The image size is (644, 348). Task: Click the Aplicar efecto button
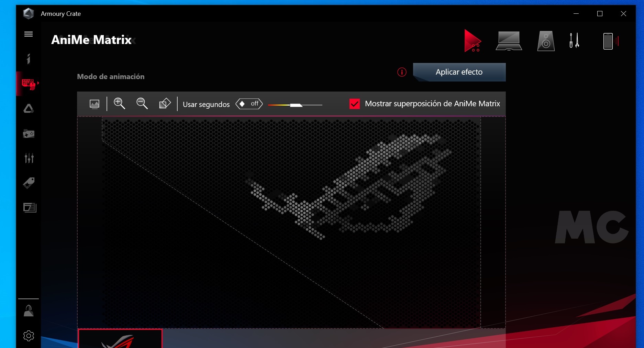459,72
